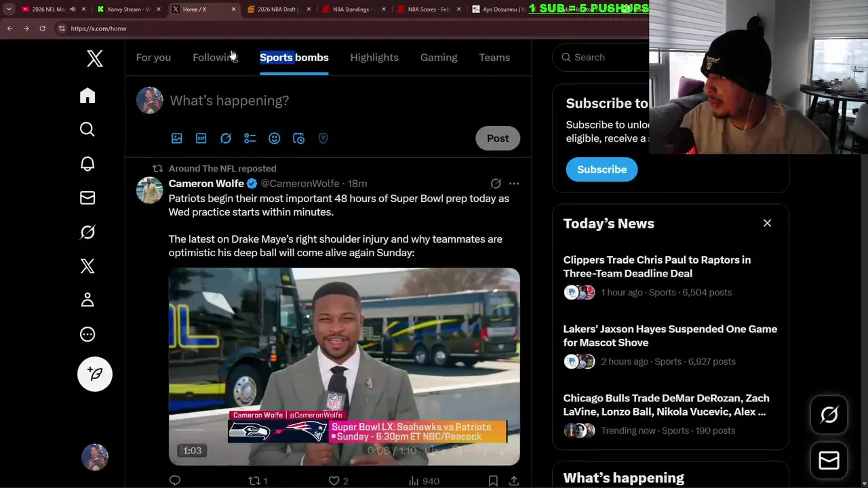The image size is (868, 488).
Task: Close the Home / X browser tab
Action: pyautogui.click(x=234, y=9)
